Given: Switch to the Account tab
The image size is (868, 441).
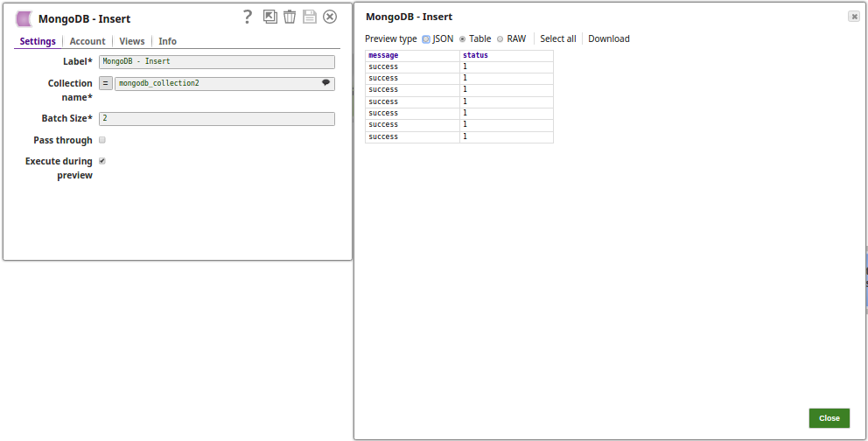Looking at the screenshot, I should pyautogui.click(x=87, y=41).
